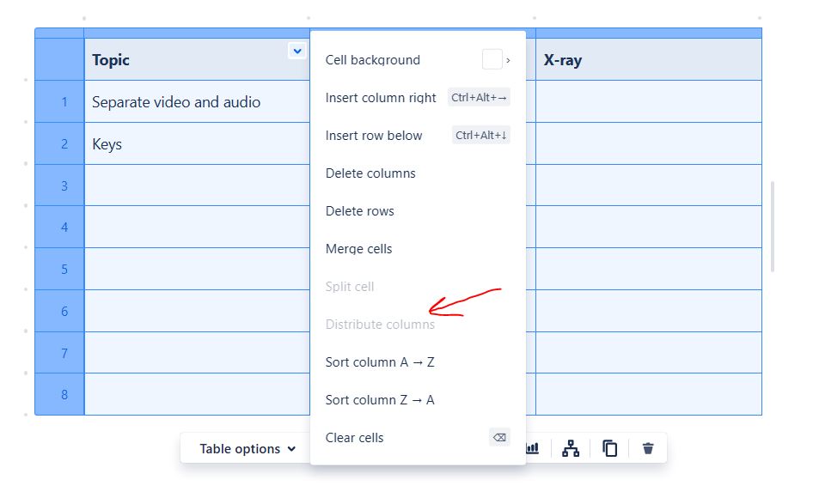
Task: Open the Topic column header dropdown arrow
Action: point(297,51)
